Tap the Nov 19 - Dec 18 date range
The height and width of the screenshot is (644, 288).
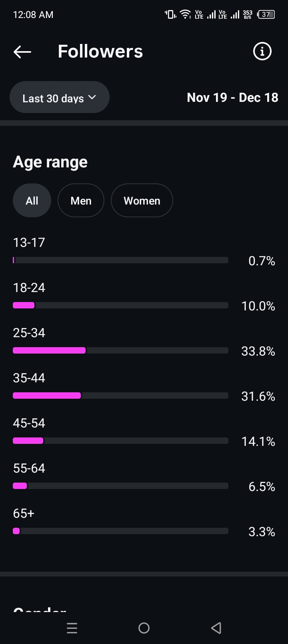[x=232, y=97]
